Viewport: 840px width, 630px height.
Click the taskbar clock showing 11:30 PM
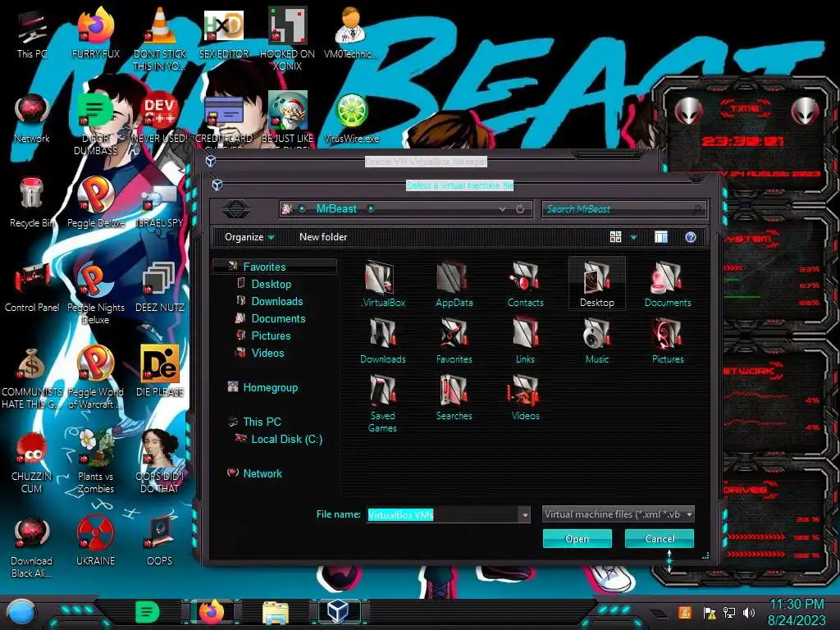797,612
